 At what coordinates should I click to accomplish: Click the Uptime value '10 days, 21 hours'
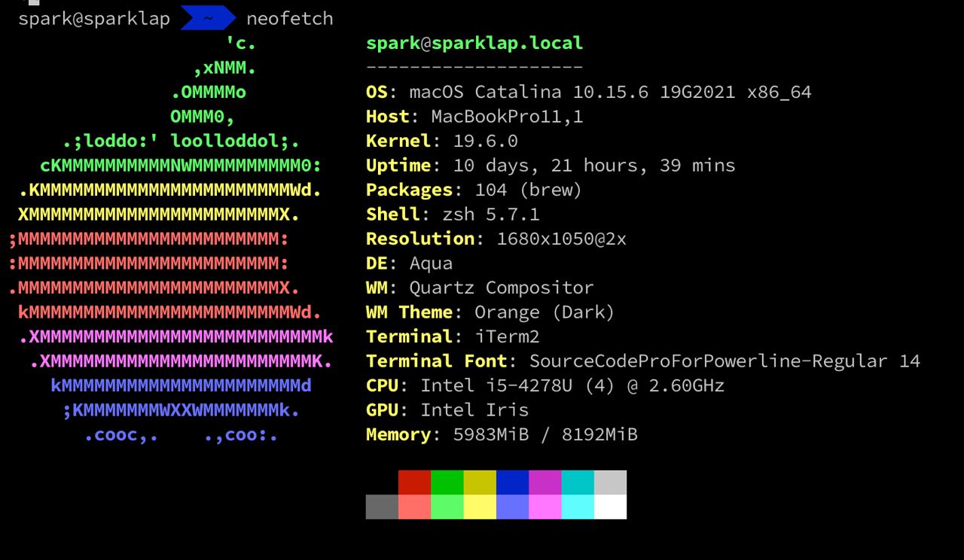[x=551, y=166]
